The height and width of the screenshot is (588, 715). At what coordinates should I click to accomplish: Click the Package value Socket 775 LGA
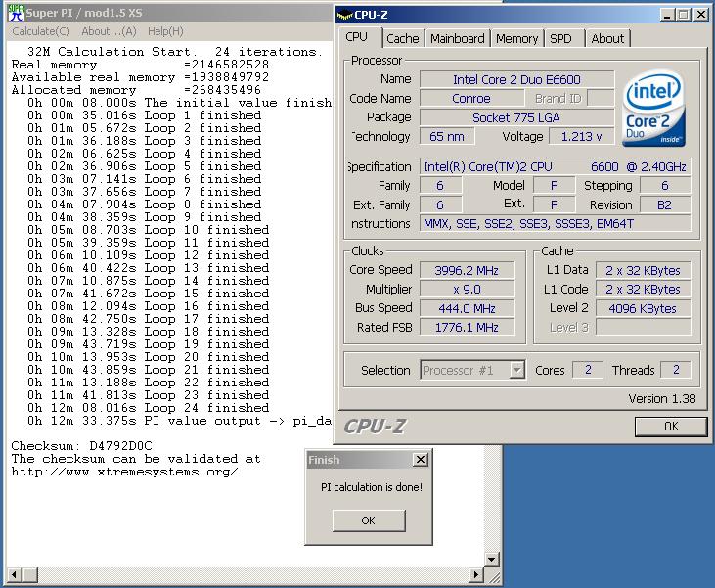(516, 117)
